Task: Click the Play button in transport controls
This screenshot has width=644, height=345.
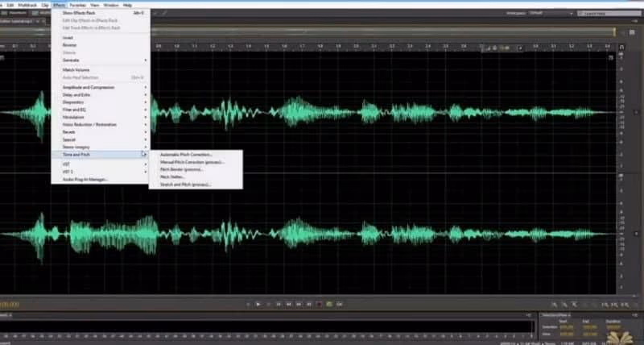Action: [258, 304]
